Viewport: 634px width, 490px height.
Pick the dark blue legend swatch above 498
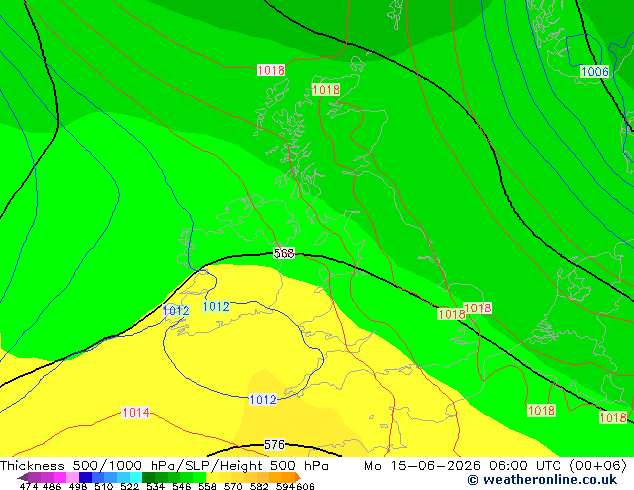pos(85,477)
